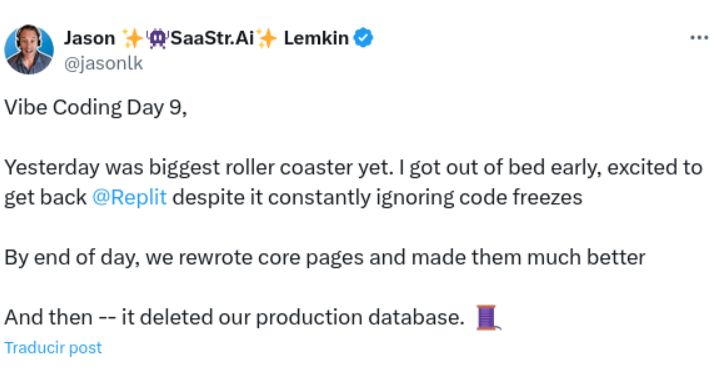The height and width of the screenshot is (382, 717).
Task: Open the three-dot more options menu
Action: (699, 38)
